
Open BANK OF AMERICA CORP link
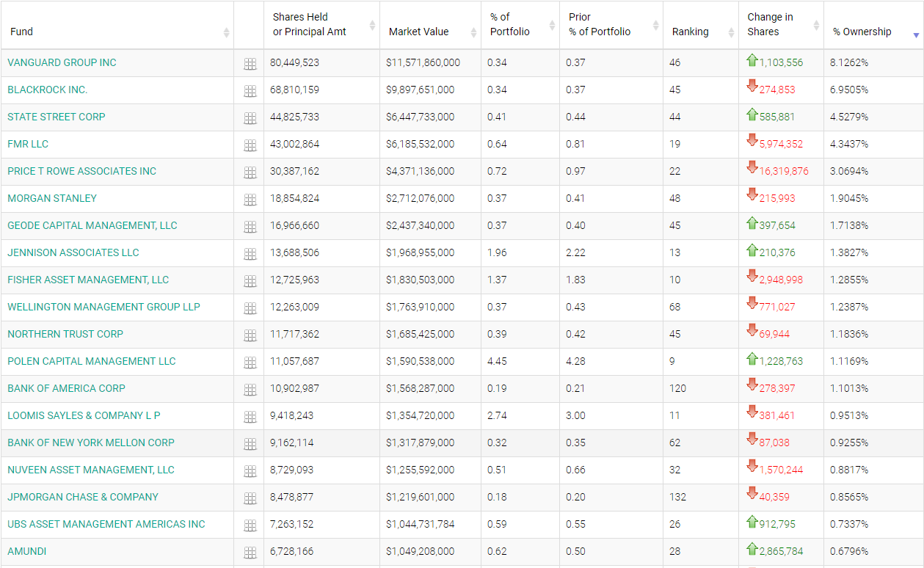click(67, 389)
